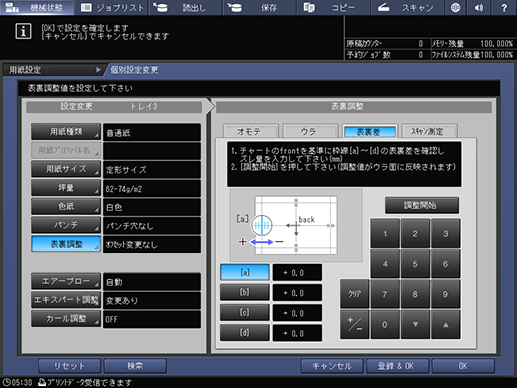Switch to the コピー copy tab
Screen dimensions: 517x388
333,7
